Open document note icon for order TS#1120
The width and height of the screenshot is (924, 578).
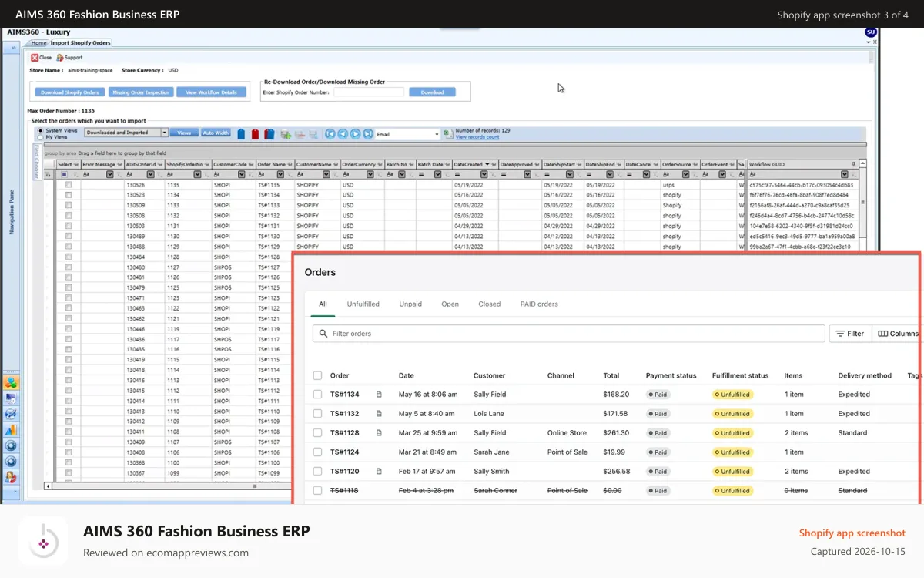pyautogui.click(x=379, y=472)
